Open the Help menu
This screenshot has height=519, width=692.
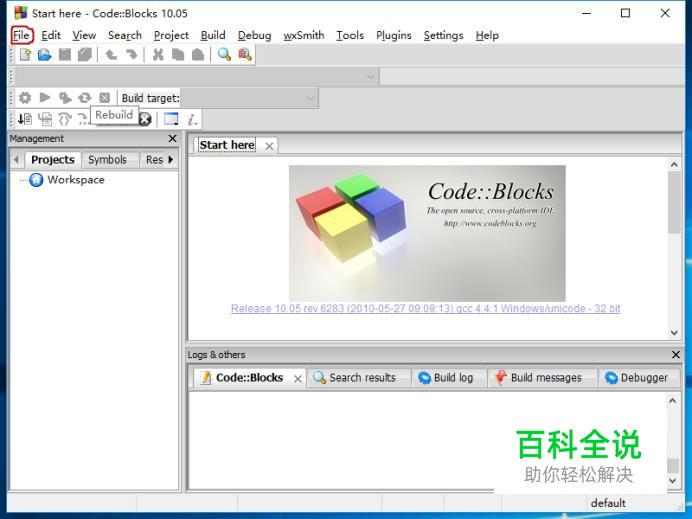[x=487, y=35]
